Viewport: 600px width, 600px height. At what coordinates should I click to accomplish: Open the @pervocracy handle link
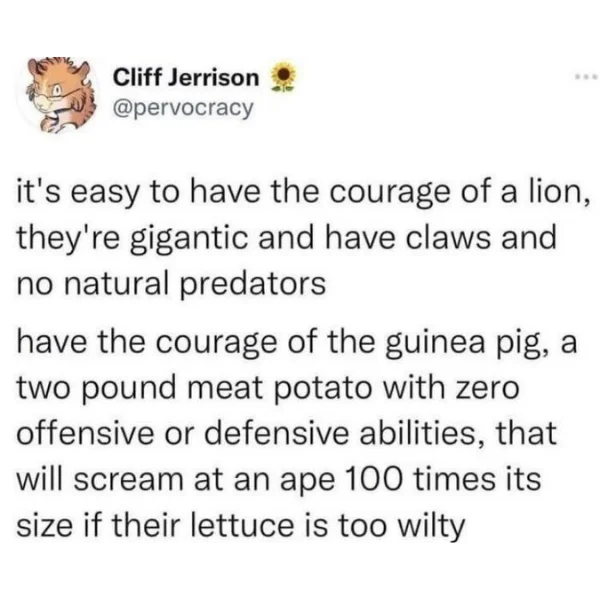[183, 109]
